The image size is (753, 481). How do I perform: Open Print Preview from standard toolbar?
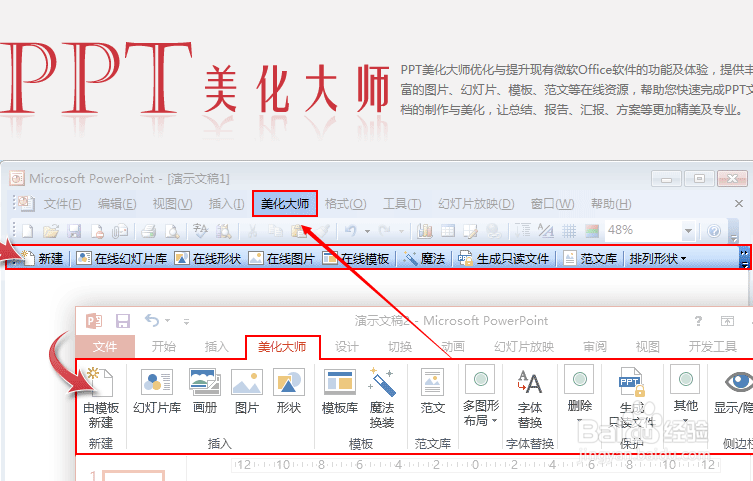(x=172, y=231)
